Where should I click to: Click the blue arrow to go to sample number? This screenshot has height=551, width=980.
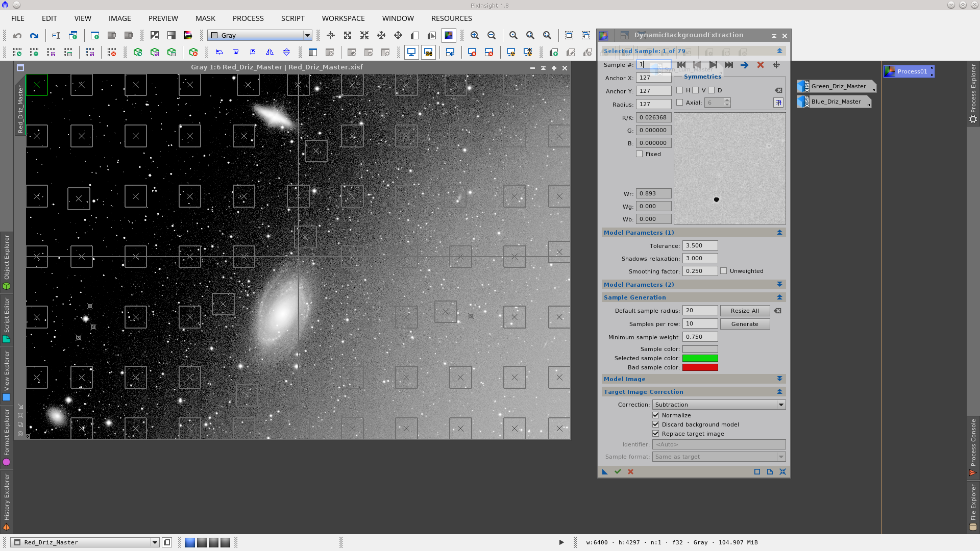(745, 65)
